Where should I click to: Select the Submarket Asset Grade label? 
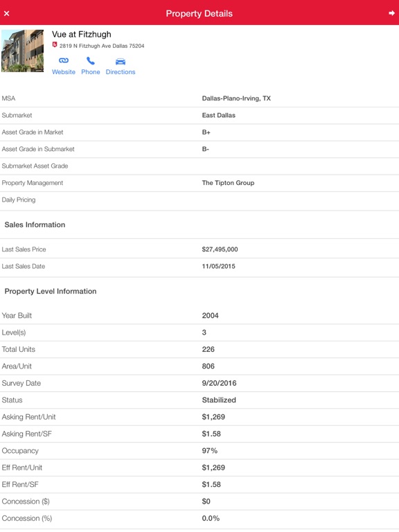coord(35,166)
